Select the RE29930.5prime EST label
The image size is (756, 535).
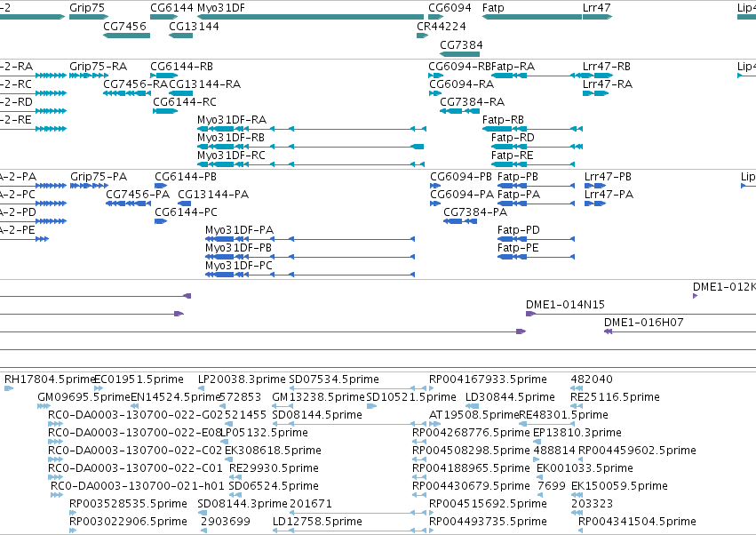274,468
